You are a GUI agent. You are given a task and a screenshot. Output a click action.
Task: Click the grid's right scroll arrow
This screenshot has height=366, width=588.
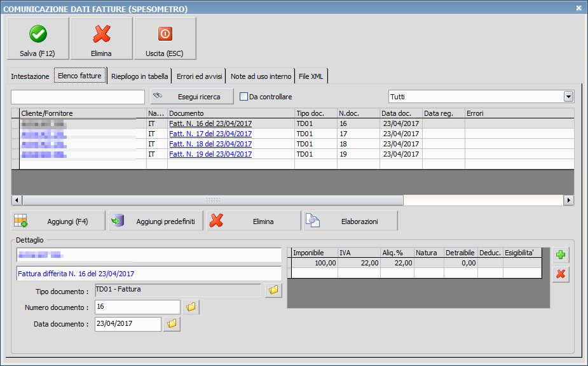tap(568, 200)
